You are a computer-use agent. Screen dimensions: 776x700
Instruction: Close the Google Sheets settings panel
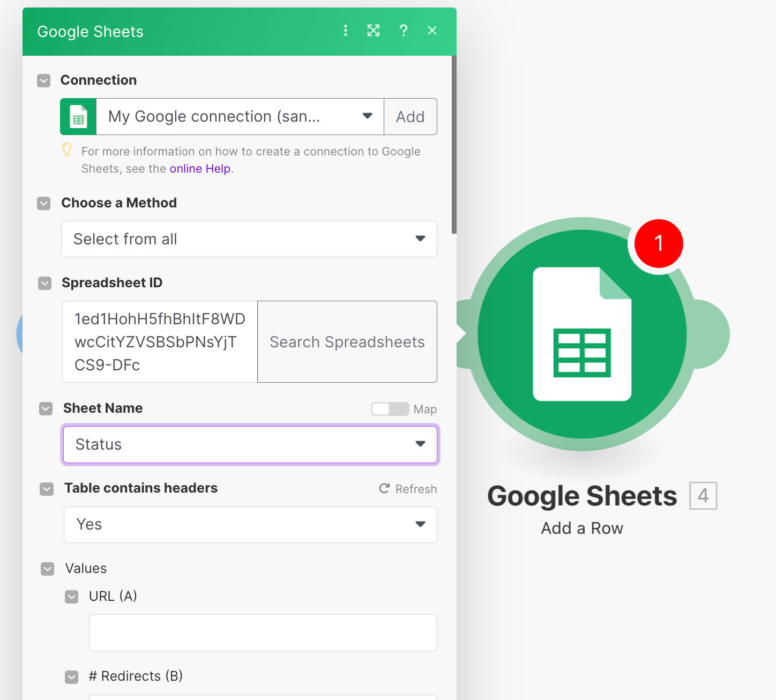pos(432,31)
